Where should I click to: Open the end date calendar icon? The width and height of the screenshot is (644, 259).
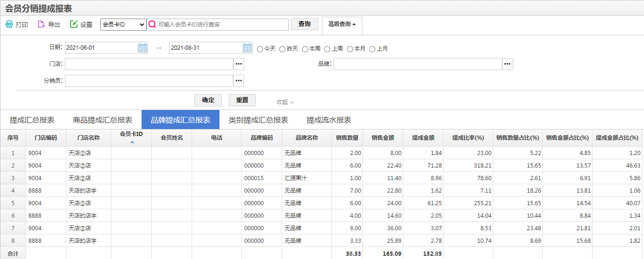pos(247,48)
